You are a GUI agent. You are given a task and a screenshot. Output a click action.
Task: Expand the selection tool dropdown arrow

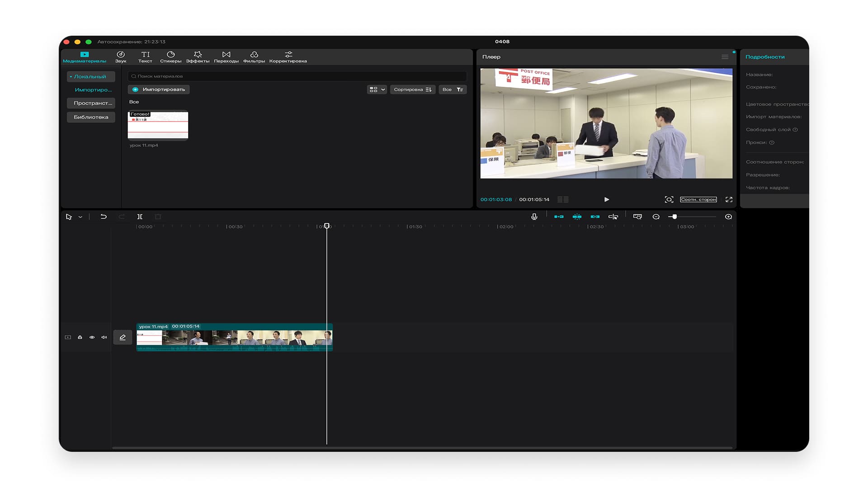coord(80,217)
